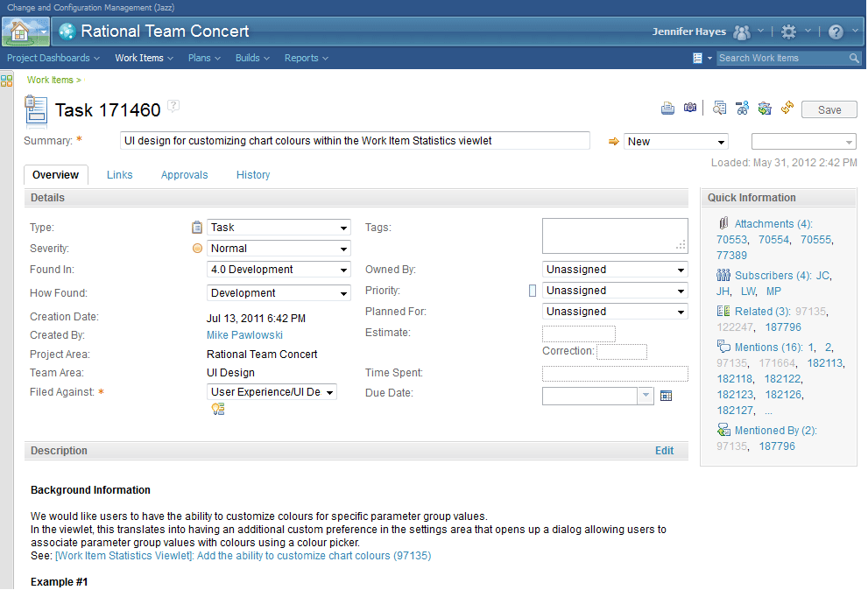Click the Mentions speech bubble icon
The height and width of the screenshot is (597, 868).
723,347
